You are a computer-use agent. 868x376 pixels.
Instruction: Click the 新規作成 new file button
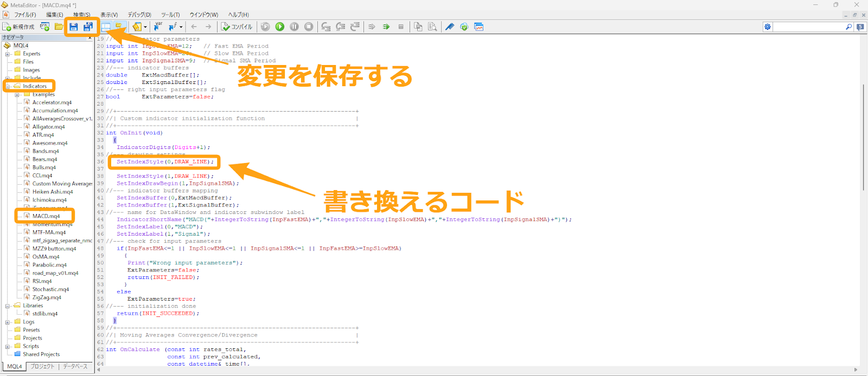18,27
